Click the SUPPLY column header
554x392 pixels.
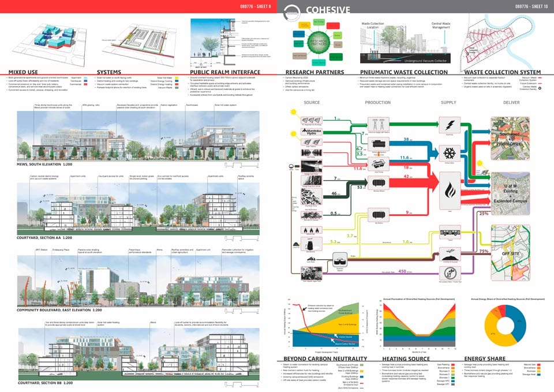click(448, 103)
